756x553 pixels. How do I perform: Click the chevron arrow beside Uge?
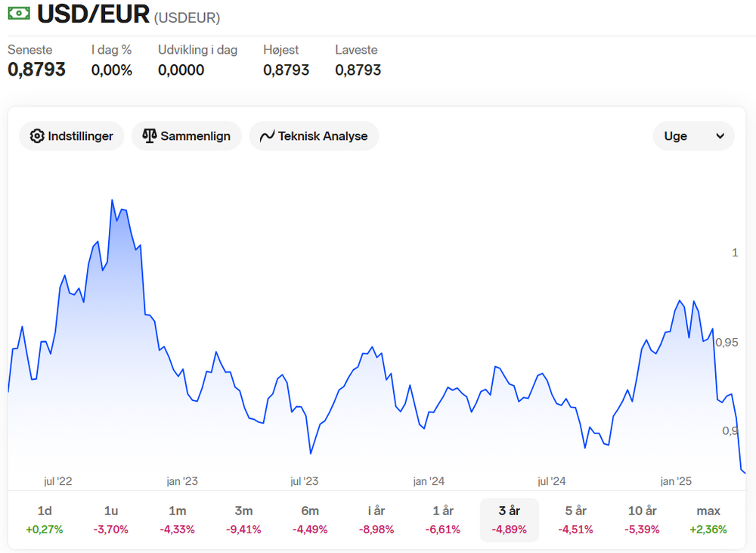720,136
